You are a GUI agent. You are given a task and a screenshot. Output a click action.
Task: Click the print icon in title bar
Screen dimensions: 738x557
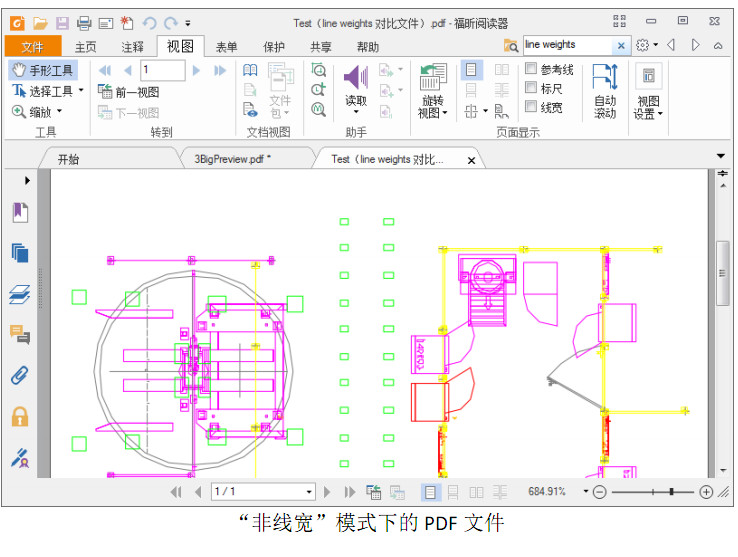pyautogui.click(x=84, y=22)
